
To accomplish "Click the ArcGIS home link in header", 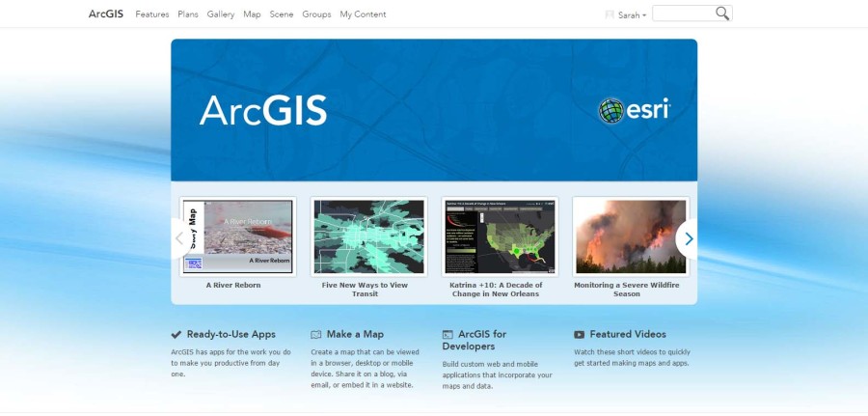I will click(x=106, y=14).
